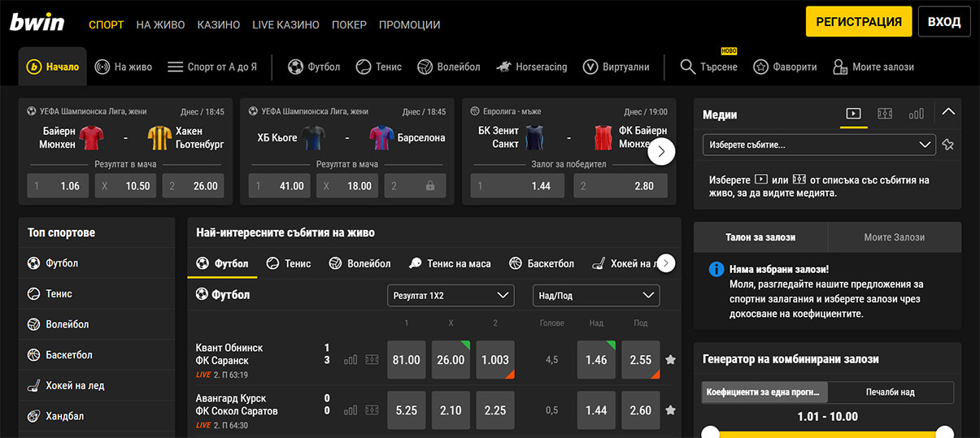The height and width of the screenshot is (438, 980).
Task: Select odds 5.25 for Авангард Курск
Action: click(x=407, y=410)
